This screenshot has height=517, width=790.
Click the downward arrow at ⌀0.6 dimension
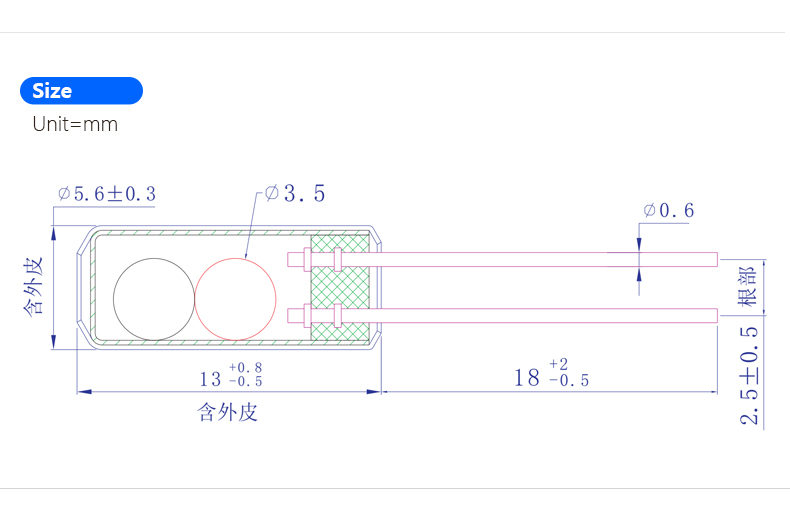(x=639, y=244)
